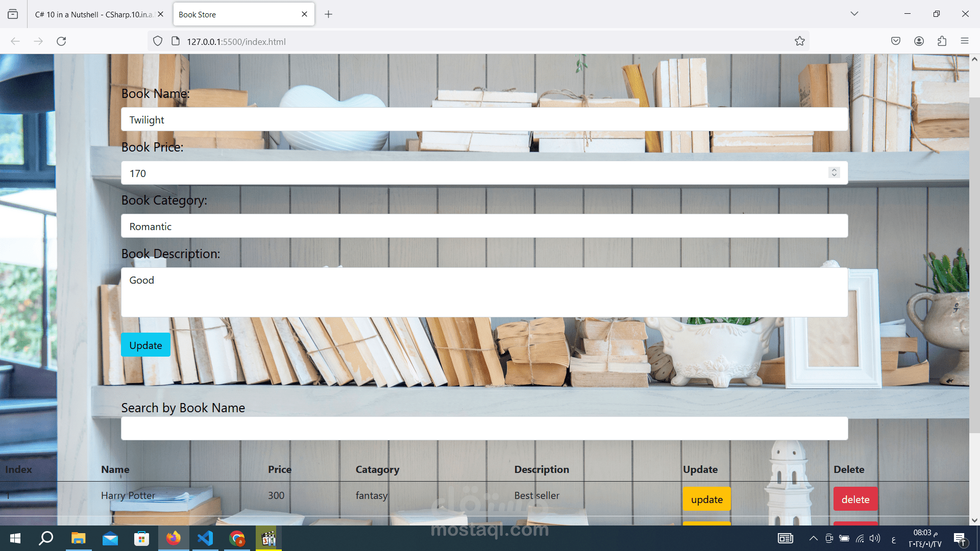Click the Firefox reload page button
Screen dimensions: 980x551
61,41
